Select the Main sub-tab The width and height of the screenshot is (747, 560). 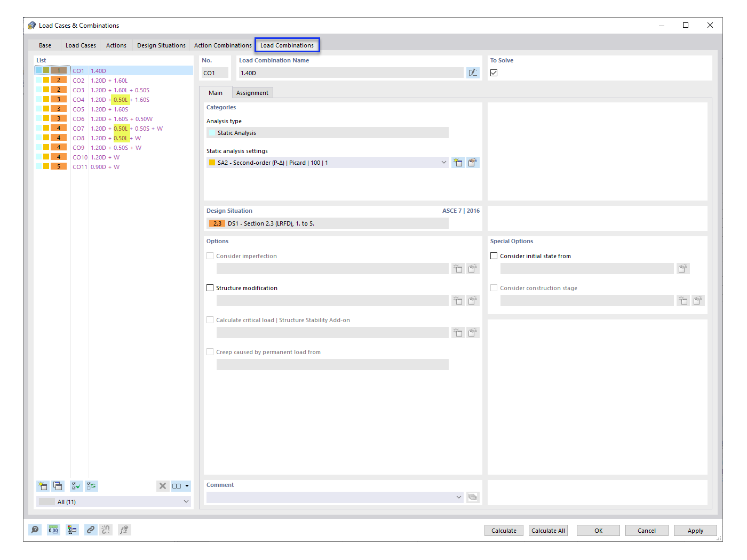tap(216, 93)
